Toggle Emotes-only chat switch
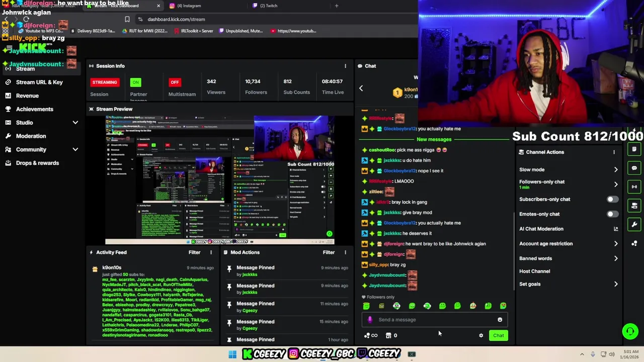The height and width of the screenshot is (362, 644). pos(612,214)
